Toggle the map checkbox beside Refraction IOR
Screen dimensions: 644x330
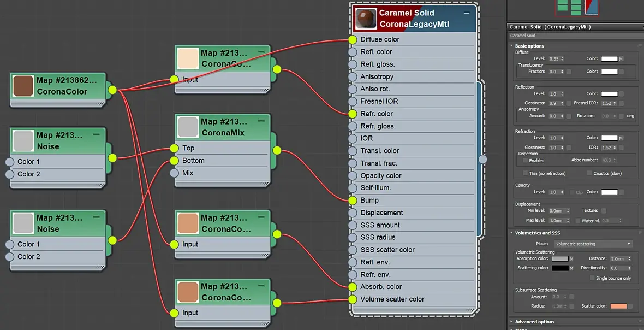point(622,148)
